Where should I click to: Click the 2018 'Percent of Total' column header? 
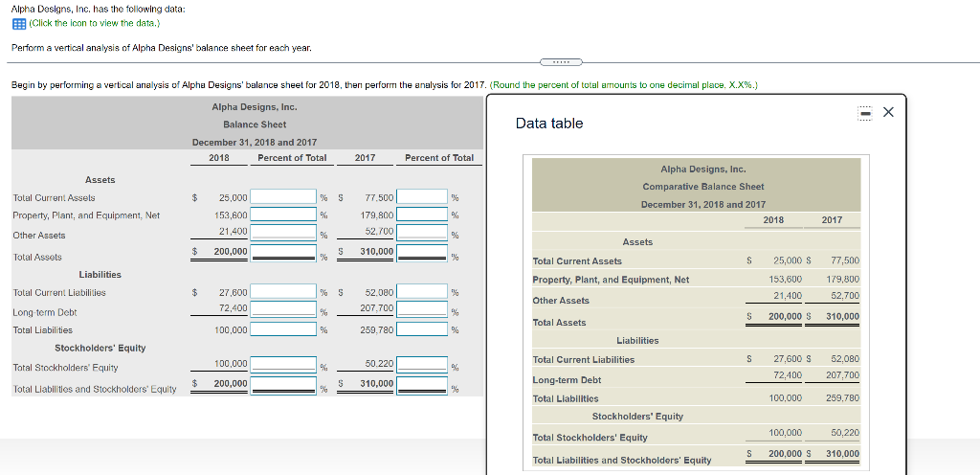292,158
